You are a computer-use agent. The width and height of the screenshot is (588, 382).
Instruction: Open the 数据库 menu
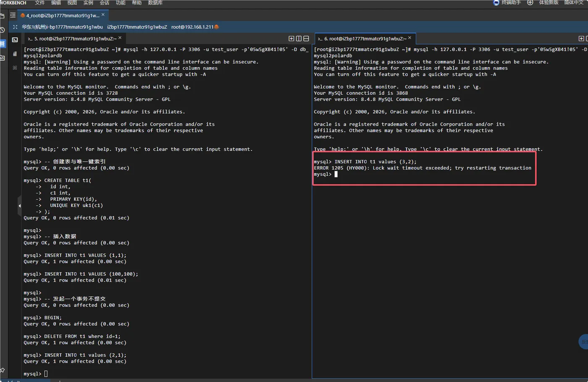point(155,3)
